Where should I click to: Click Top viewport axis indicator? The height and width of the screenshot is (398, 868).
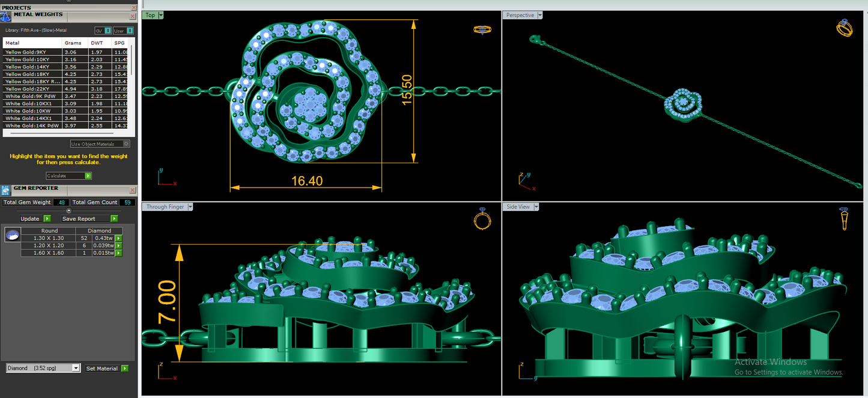click(x=166, y=177)
